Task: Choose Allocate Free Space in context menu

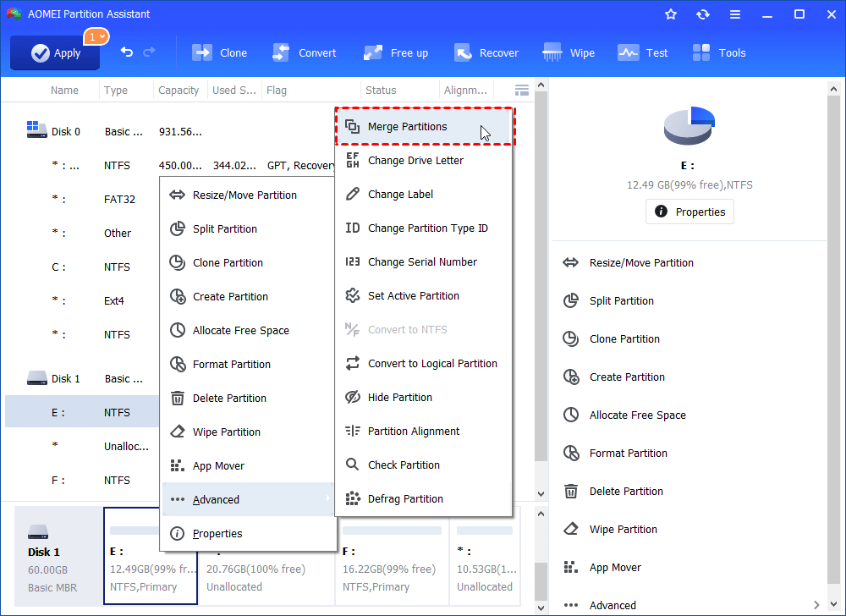Action: tap(248, 331)
